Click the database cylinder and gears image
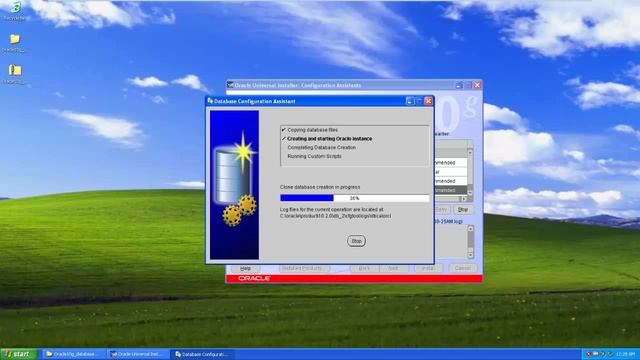The height and width of the screenshot is (360, 640). [x=234, y=184]
